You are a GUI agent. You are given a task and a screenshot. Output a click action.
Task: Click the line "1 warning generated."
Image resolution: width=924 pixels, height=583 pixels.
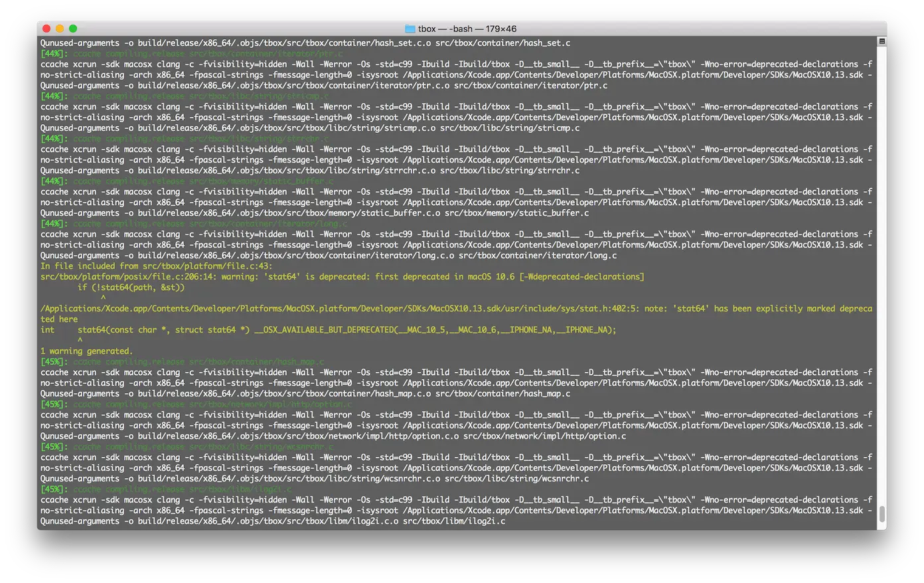coord(87,351)
